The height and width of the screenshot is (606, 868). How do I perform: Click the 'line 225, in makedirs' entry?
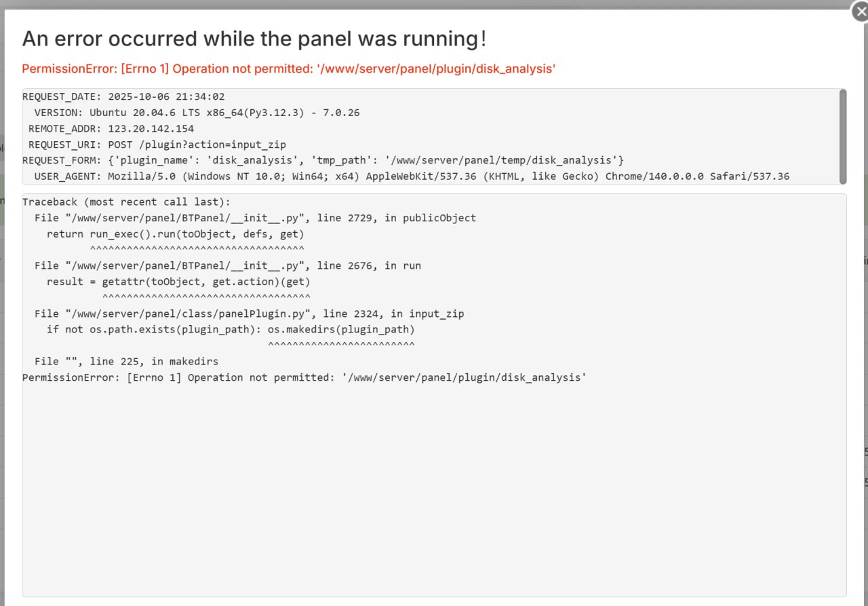pyautogui.click(x=126, y=362)
